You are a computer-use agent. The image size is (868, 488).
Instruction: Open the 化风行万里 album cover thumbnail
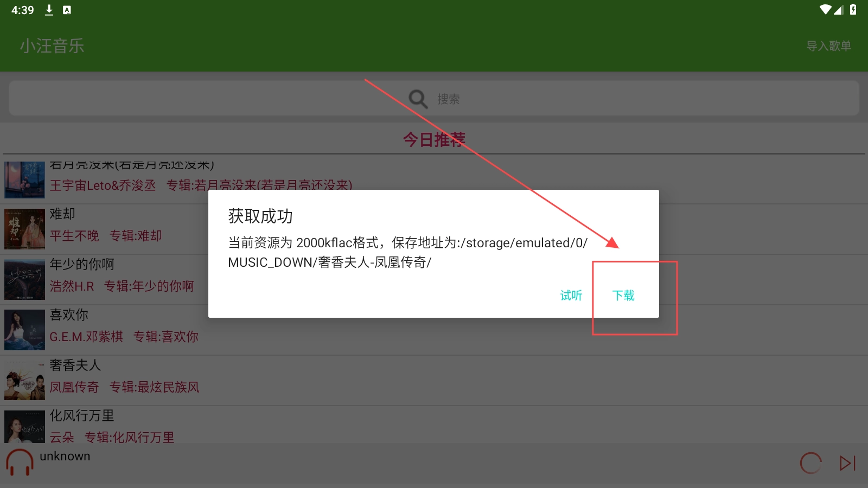click(x=24, y=427)
